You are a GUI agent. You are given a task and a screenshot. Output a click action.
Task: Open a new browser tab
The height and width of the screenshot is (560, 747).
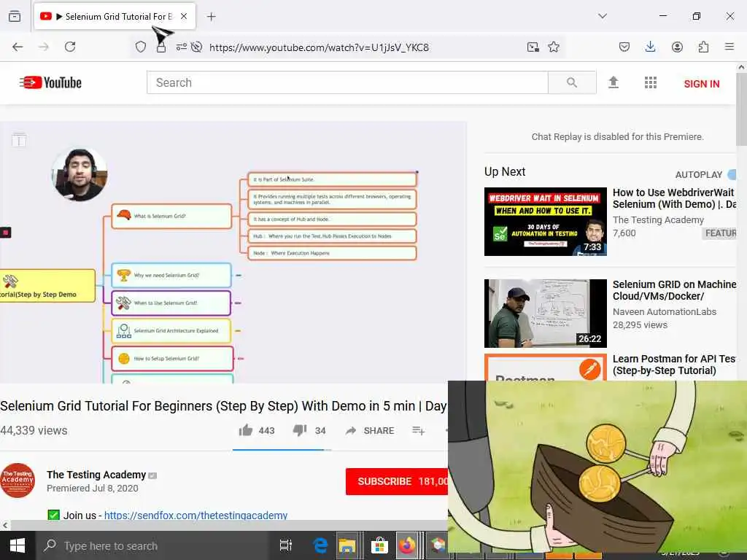[x=211, y=17]
